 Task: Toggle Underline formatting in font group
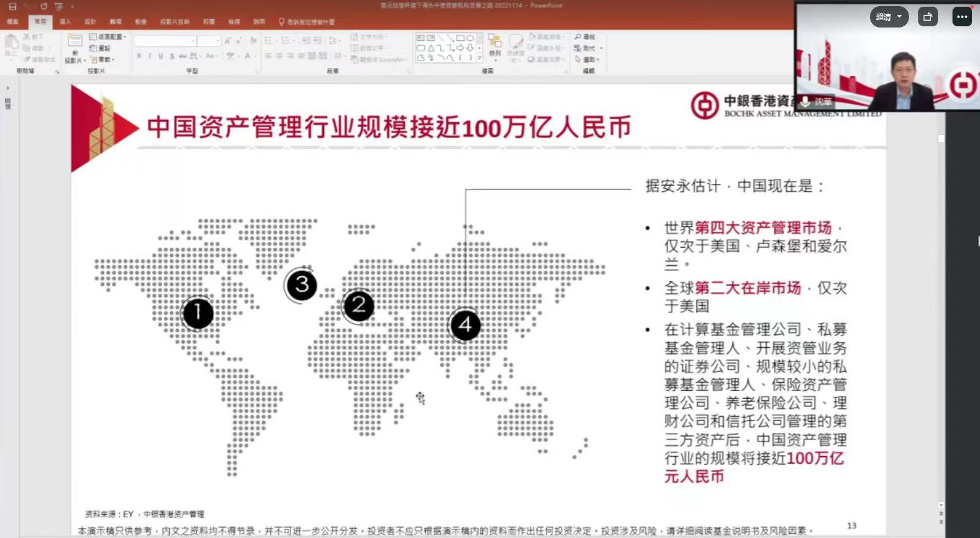point(161,56)
